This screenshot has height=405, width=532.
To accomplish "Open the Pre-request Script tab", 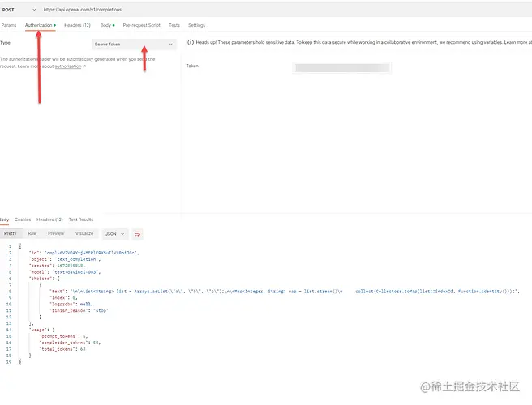I will 141,25.
